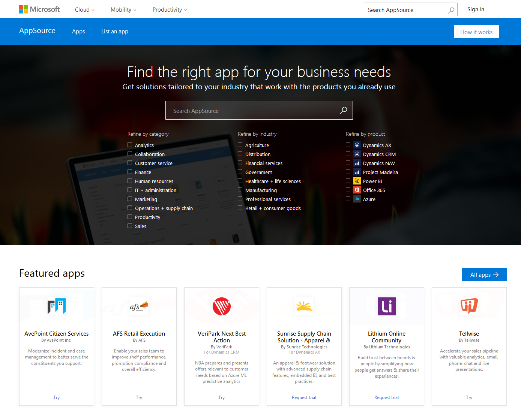This screenshot has height=420, width=521.
Task: Focus the large Search AppSource hero field
Action: click(x=259, y=110)
